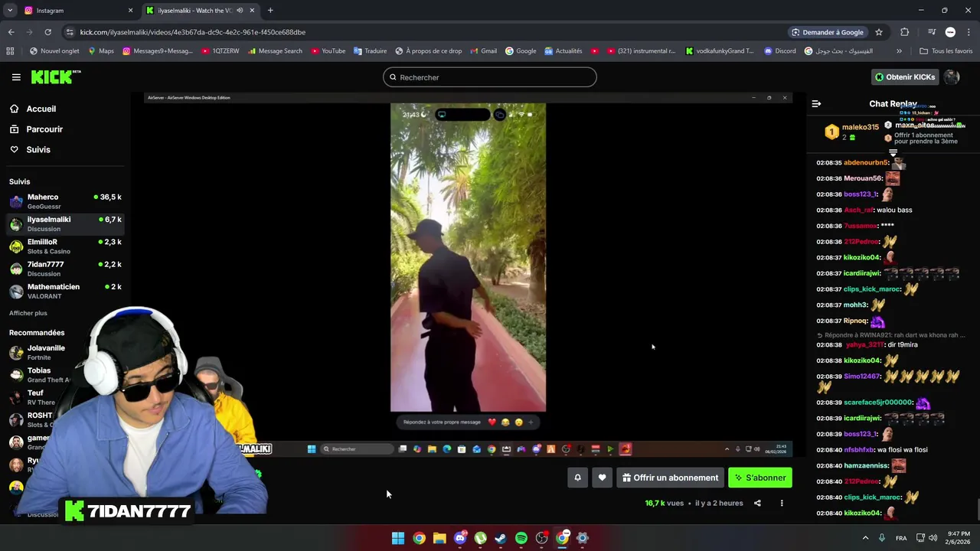Close the Instagram tab

click(x=130, y=10)
